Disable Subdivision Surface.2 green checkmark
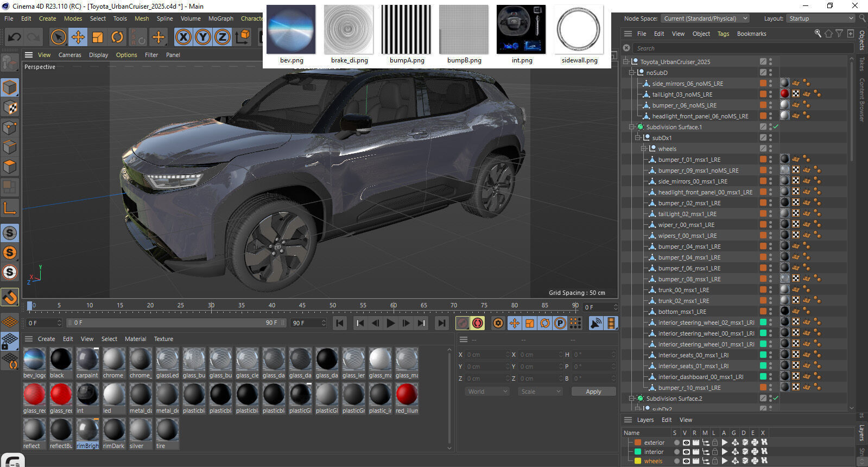Image resolution: width=868 pixels, height=467 pixels. [x=776, y=398]
